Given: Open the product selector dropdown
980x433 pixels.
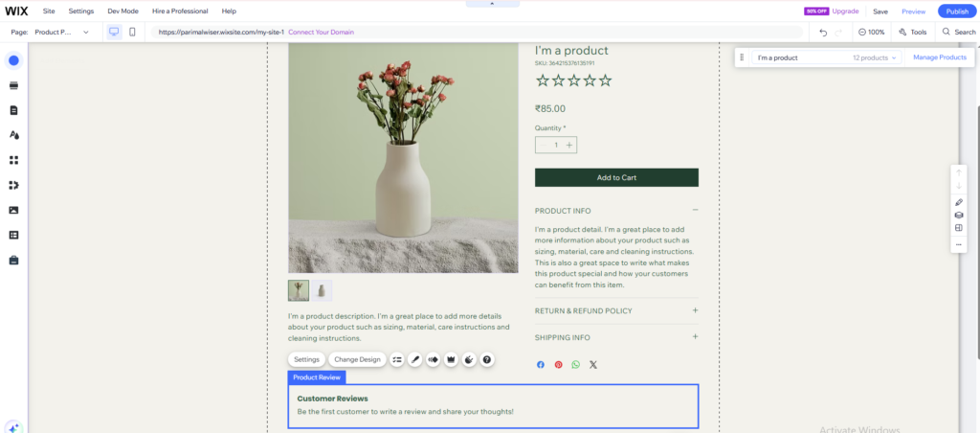Looking at the screenshot, I should (827, 57).
